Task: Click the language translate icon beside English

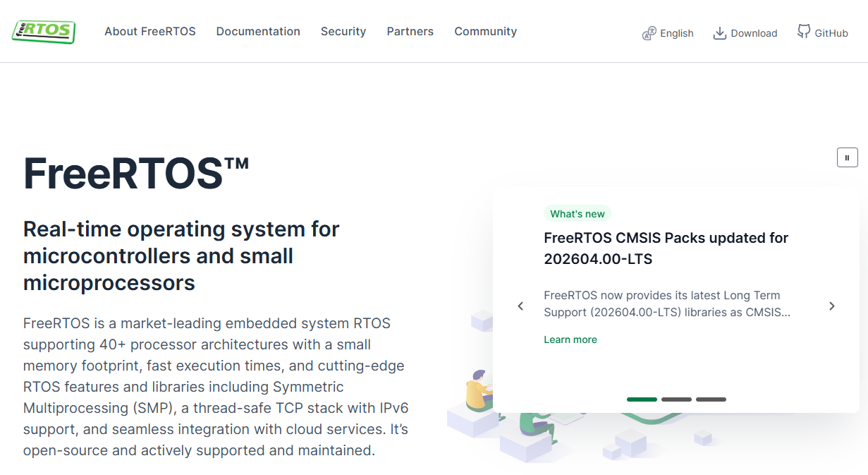Action: point(649,33)
